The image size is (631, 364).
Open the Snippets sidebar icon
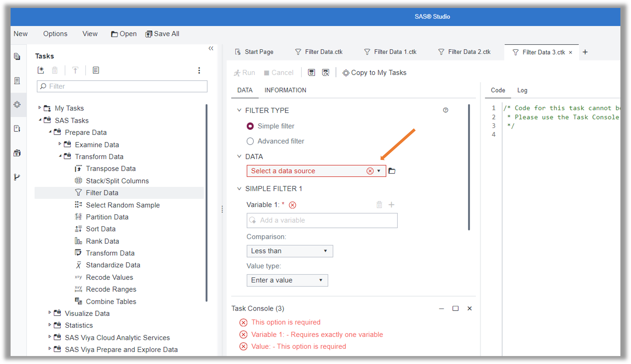coord(17,129)
